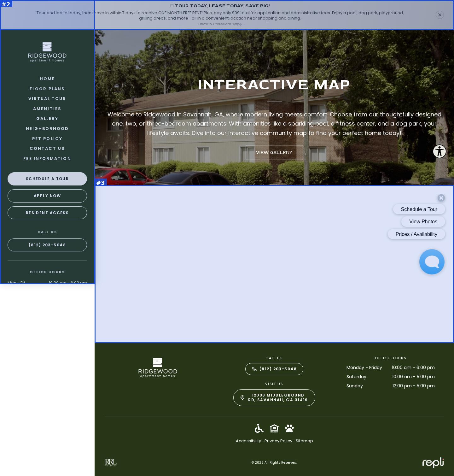
Task: Choose the Prices / Availability chat bubble
Action: (x=416, y=234)
